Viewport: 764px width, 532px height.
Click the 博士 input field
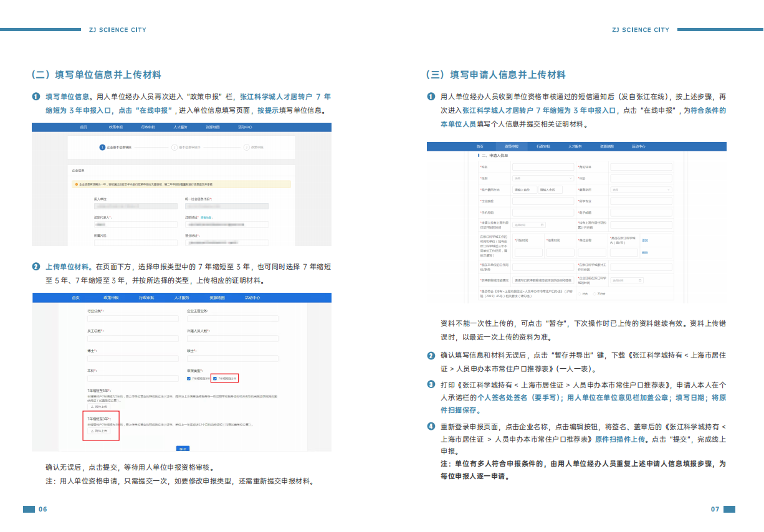133,358
